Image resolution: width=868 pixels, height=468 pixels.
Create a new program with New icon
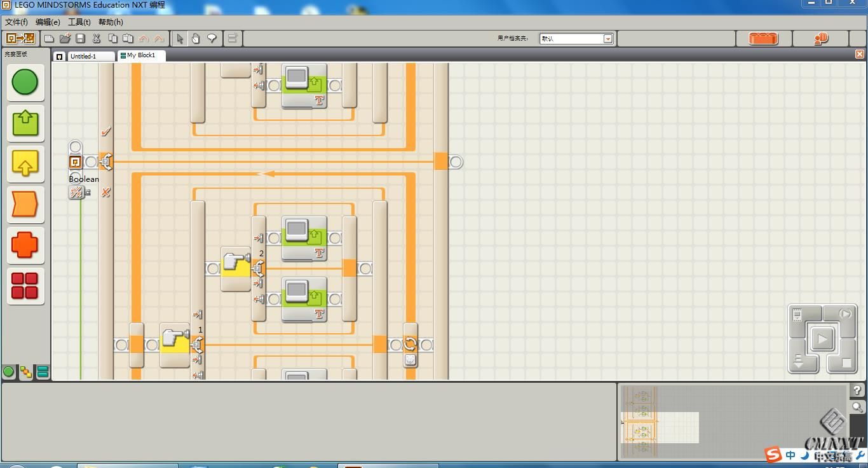pyautogui.click(x=49, y=39)
